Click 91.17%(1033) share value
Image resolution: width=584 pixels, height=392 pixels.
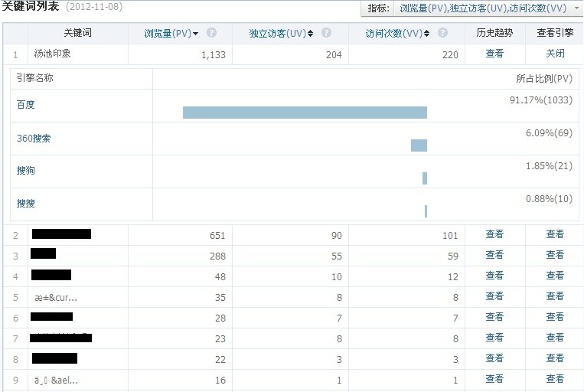541,100
